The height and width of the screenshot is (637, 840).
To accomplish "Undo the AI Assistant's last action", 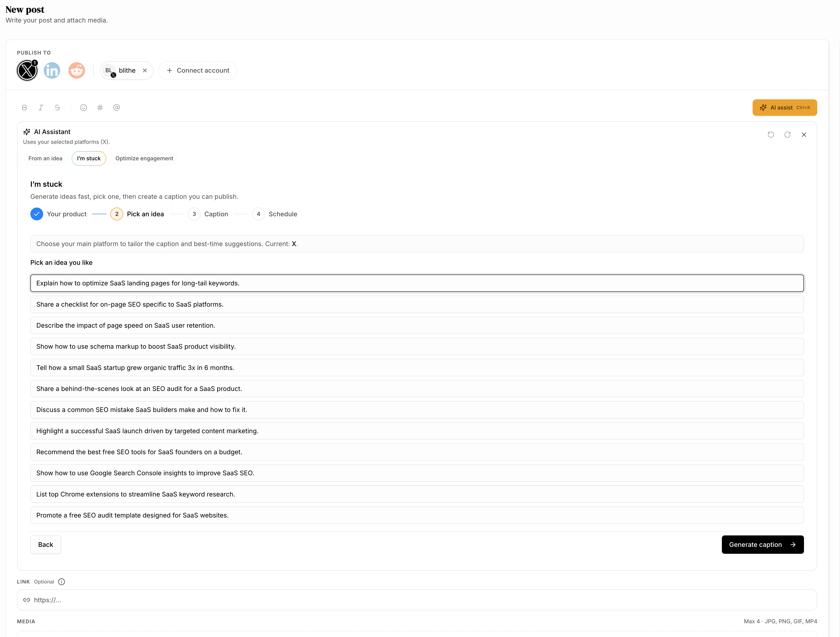I will pyautogui.click(x=771, y=134).
